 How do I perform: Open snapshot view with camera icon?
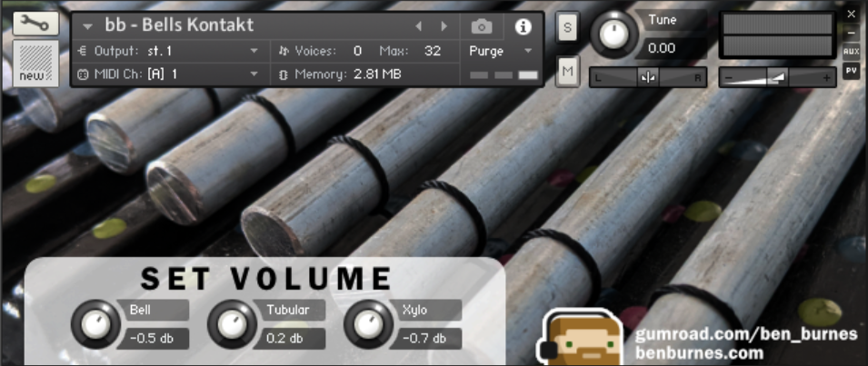pos(482,26)
